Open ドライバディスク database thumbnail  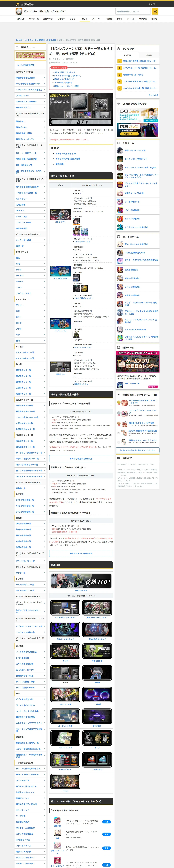[65, 738]
